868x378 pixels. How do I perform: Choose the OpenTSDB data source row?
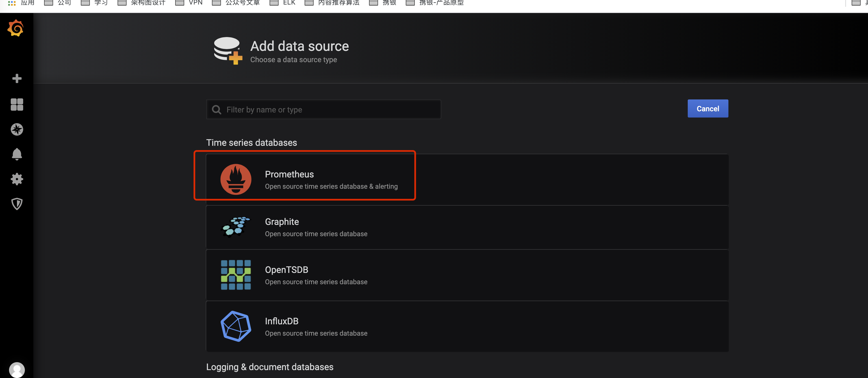[467, 275]
